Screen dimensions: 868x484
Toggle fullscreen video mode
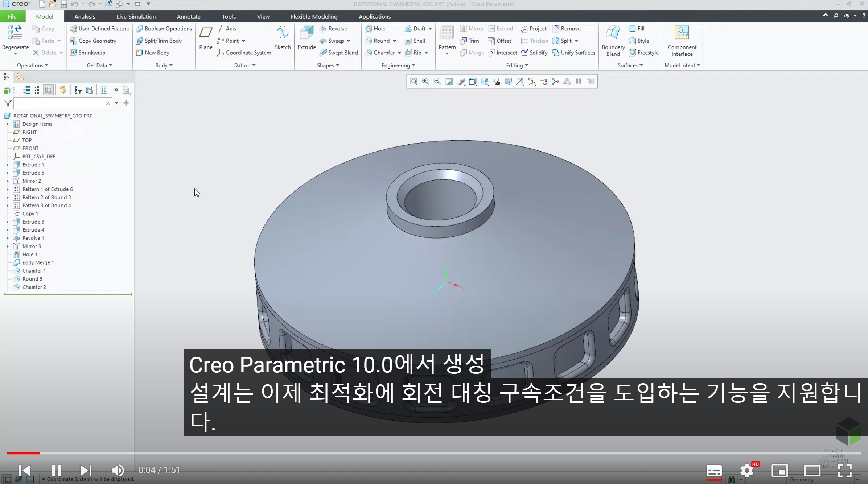tap(845, 471)
